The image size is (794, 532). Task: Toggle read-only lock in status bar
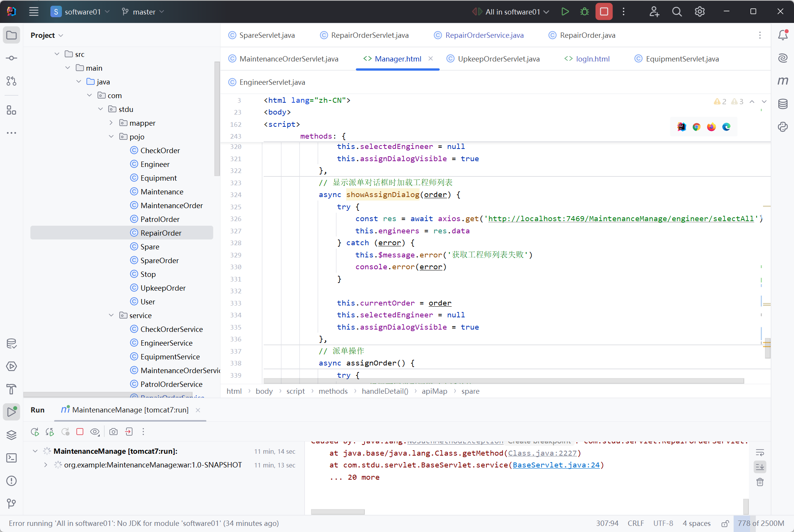[x=725, y=524]
